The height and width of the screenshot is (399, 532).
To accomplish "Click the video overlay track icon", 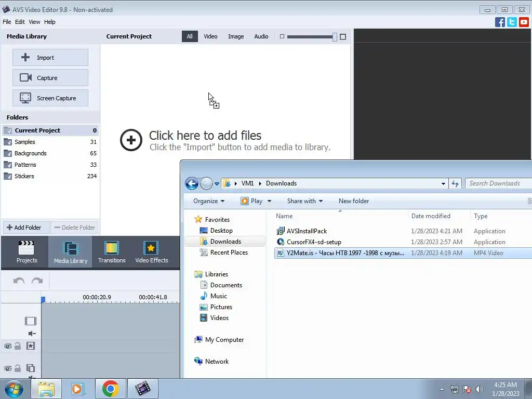I will pos(31,368).
